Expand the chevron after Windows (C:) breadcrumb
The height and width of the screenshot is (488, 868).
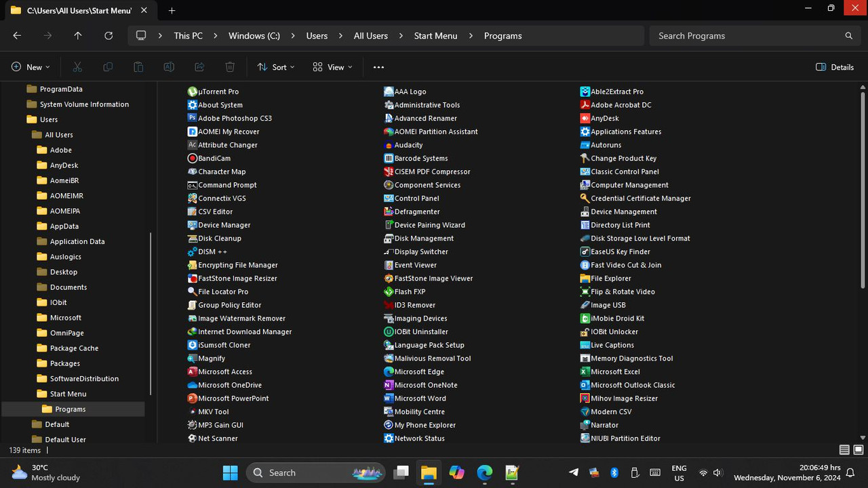(x=293, y=36)
